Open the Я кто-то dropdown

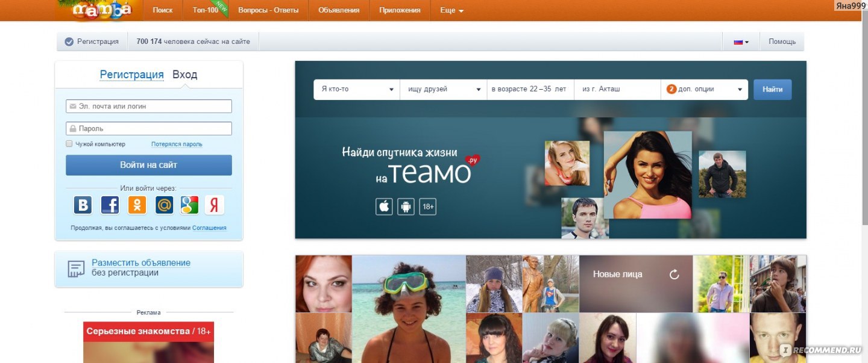click(x=357, y=89)
